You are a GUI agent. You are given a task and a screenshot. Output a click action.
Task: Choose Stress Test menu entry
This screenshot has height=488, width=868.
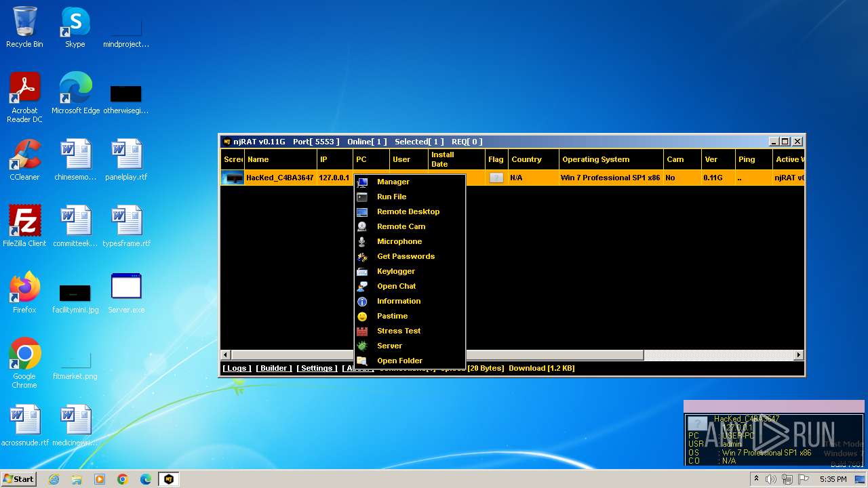[x=410, y=331]
